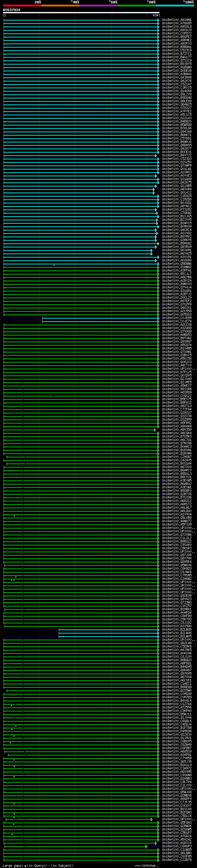Image resolution: width=197 pixels, height=868 pixels.
Task: Click the cyan alignment bar for UniRef100_A8IAN1
Action: [81, 20]
